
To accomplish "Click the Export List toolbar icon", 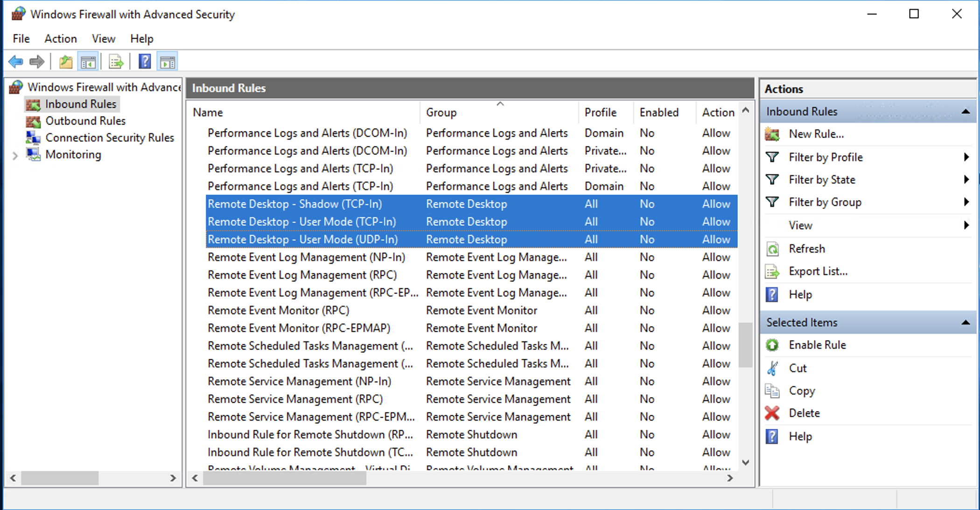I will 116,62.
